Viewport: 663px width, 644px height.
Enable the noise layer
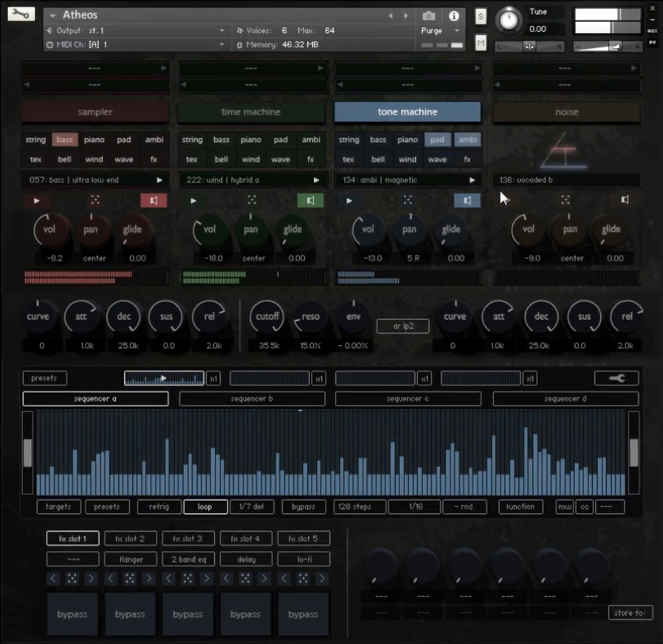click(x=566, y=112)
